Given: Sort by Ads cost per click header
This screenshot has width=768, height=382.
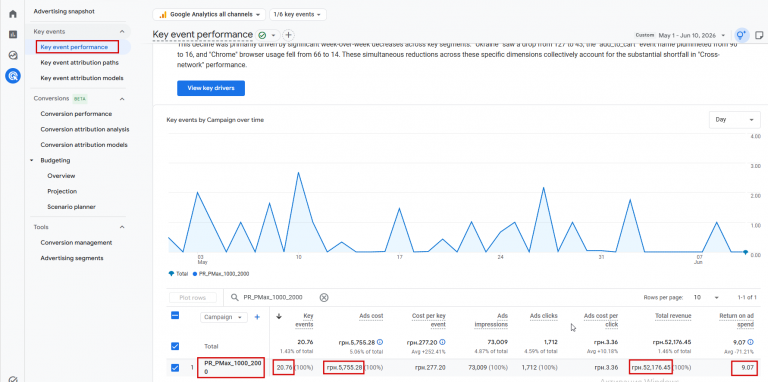Looking at the screenshot, I should (x=601, y=320).
